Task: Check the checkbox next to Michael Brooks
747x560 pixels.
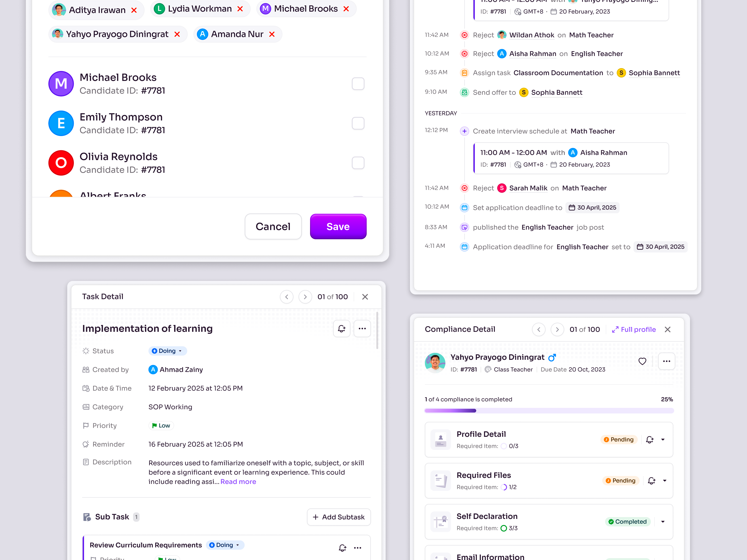Action: click(x=358, y=83)
